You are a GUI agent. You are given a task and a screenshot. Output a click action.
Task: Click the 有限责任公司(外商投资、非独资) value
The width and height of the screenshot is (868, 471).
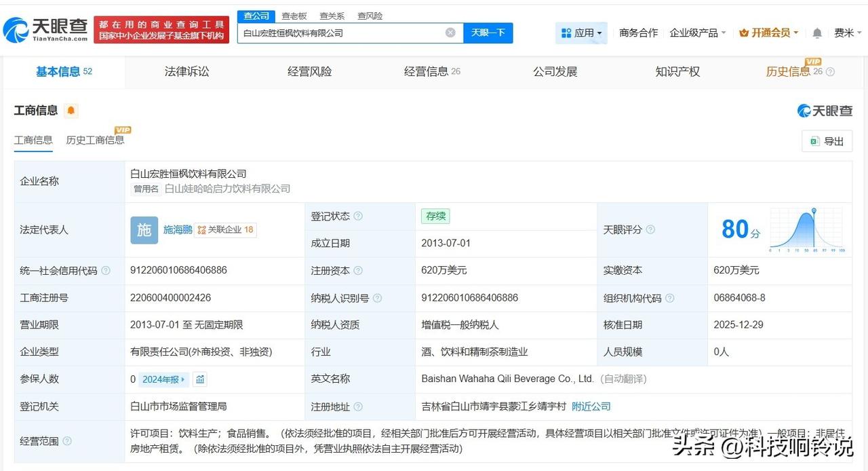pos(201,352)
